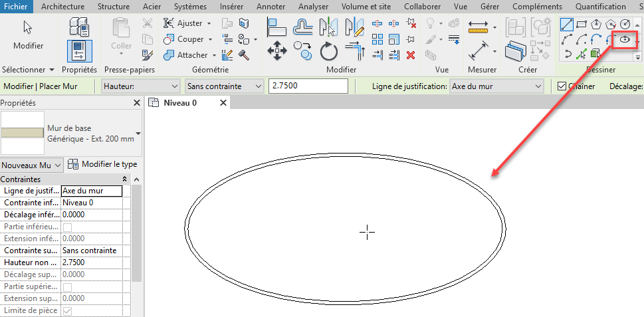Click the Modifier le type button
The image size is (644, 317).
point(102,164)
